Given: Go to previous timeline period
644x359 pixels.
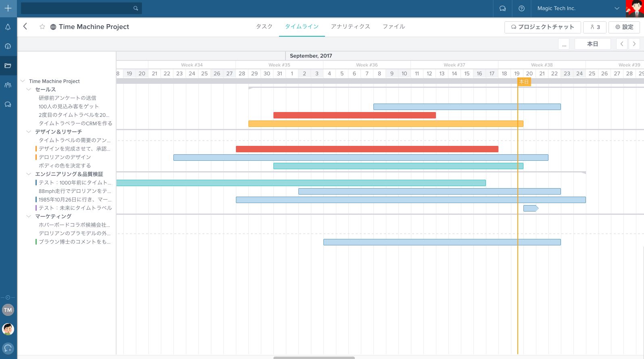Looking at the screenshot, I should (x=622, y=44).
